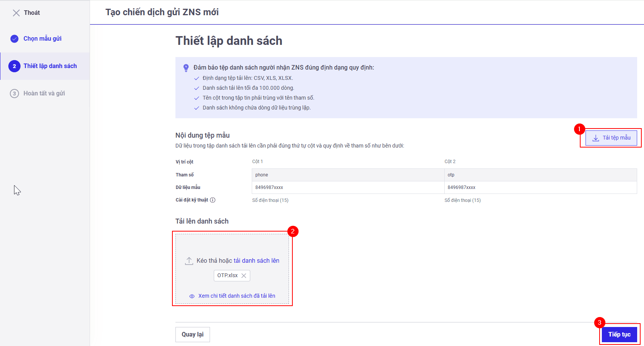Viewport: 644px width, 346px height.
Task: Open Xem chi tiết danh sách đã tải lên
Action: pos(237,296)
